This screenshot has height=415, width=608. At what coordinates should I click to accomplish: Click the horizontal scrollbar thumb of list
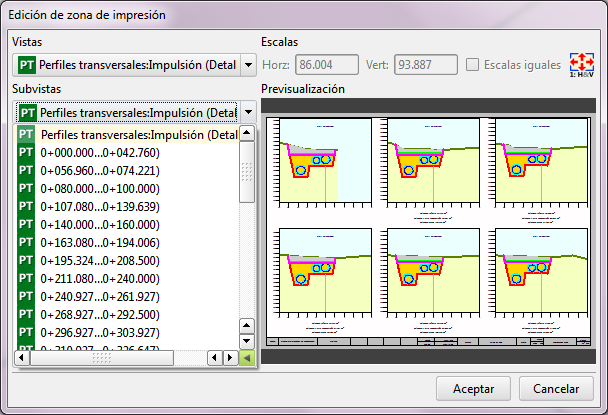[100, 358]
